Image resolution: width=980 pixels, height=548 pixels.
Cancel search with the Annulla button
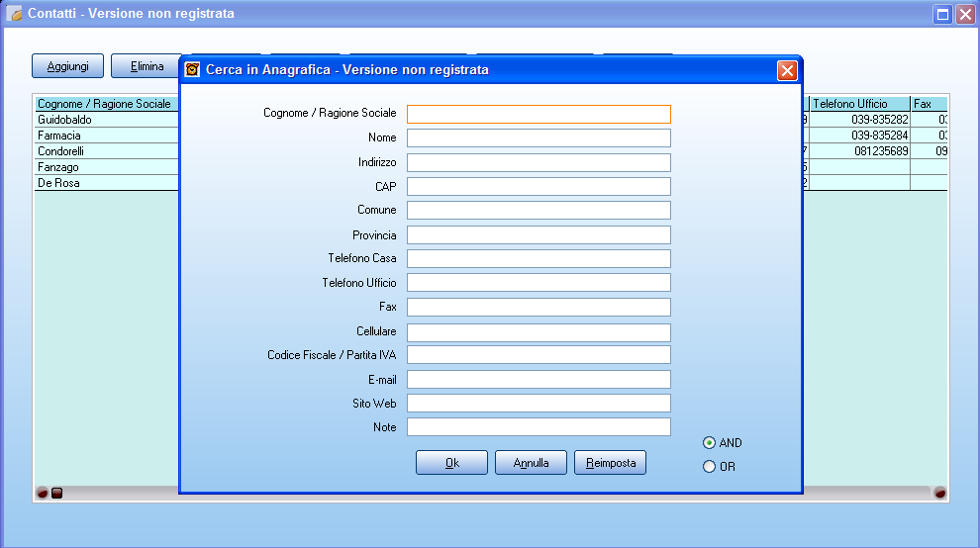pyautogui.click(x=531, y=462)
